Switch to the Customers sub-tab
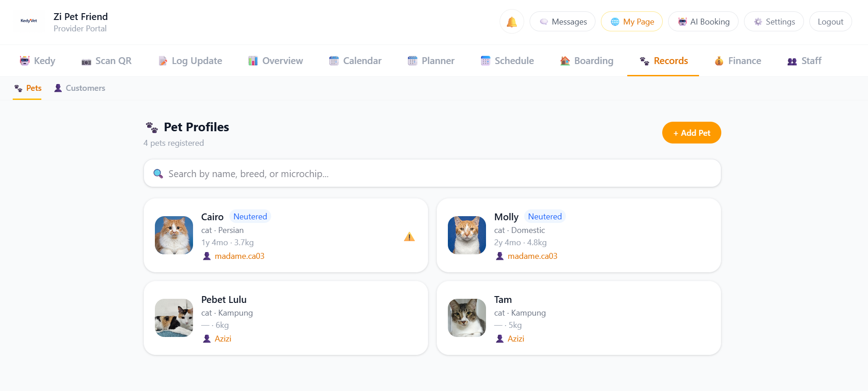The width and height of the screenshot is (868, 391). (79, 88)
